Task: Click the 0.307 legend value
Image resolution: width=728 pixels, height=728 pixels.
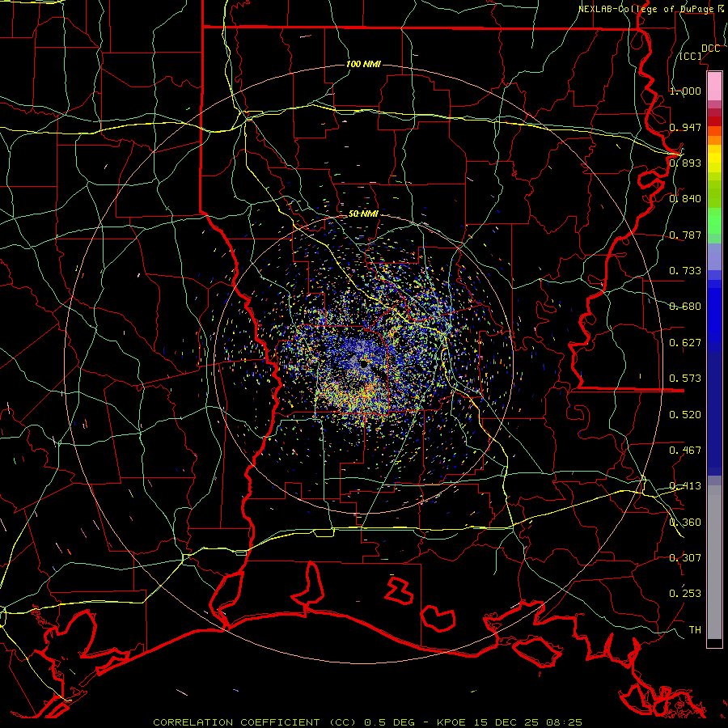Action: click(685, 558)
